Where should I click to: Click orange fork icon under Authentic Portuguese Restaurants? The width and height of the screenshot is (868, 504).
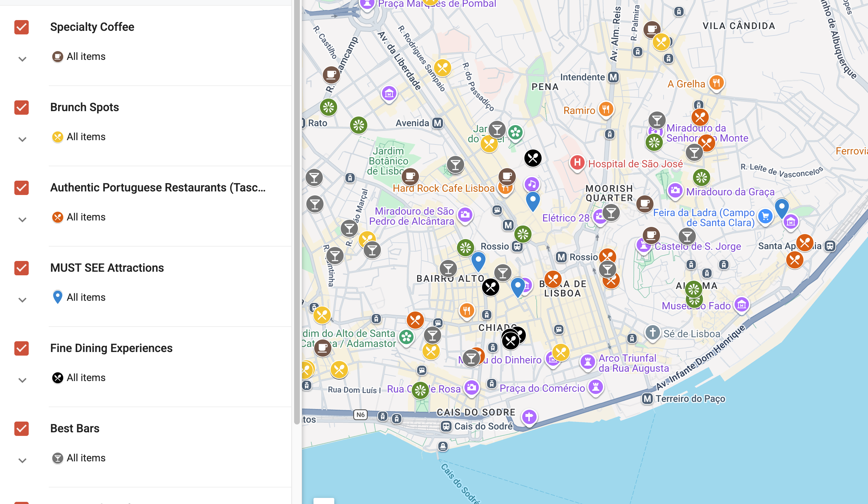[57, 217]
